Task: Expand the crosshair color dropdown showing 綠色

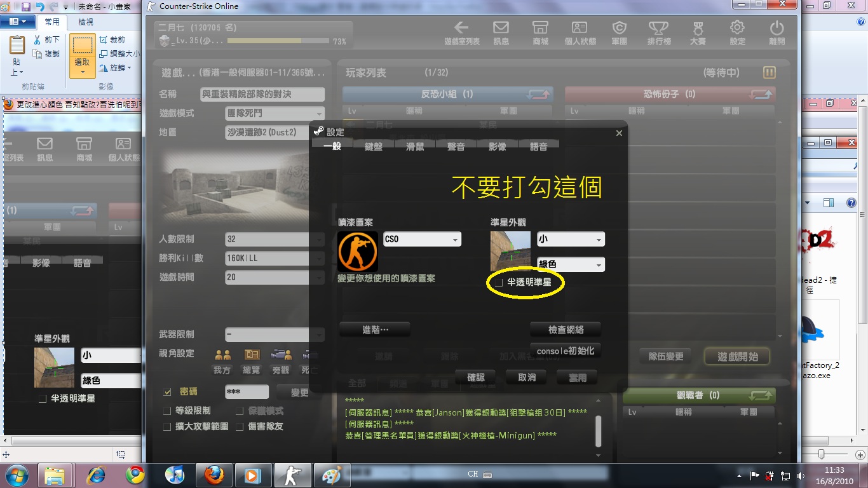Action: [x=570, y=264]
